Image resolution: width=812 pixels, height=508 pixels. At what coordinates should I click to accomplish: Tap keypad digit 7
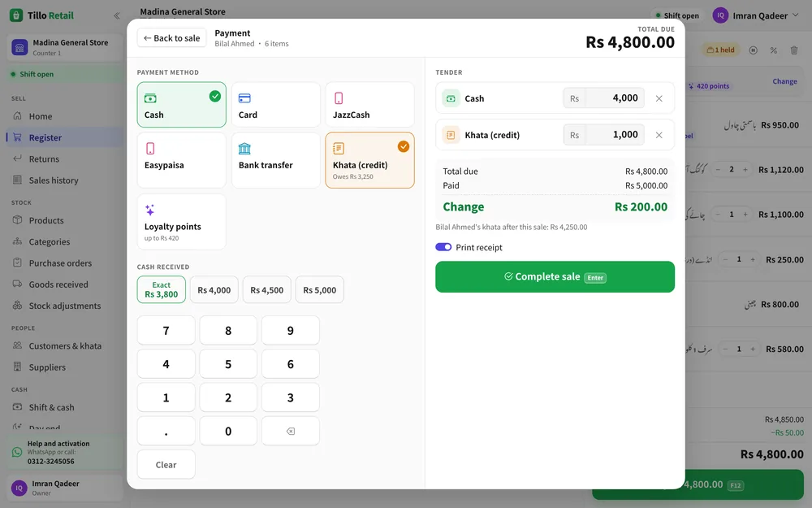[x=166, y=330]
